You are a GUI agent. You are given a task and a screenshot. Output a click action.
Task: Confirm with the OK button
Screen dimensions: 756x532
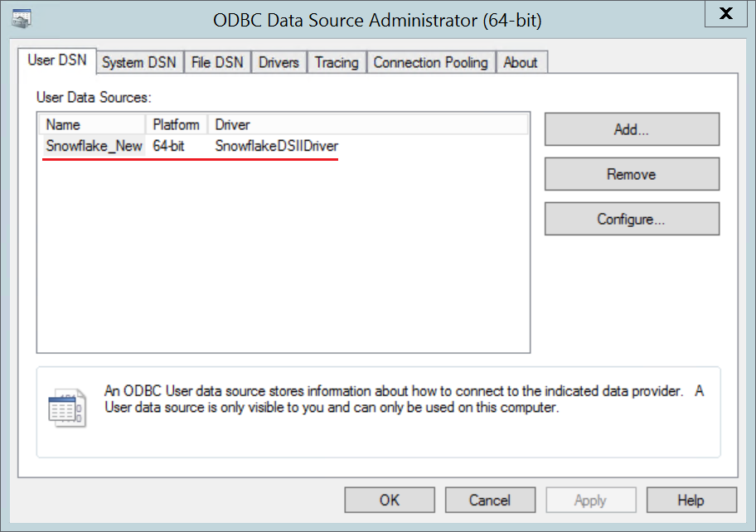[x=390, y=500]
